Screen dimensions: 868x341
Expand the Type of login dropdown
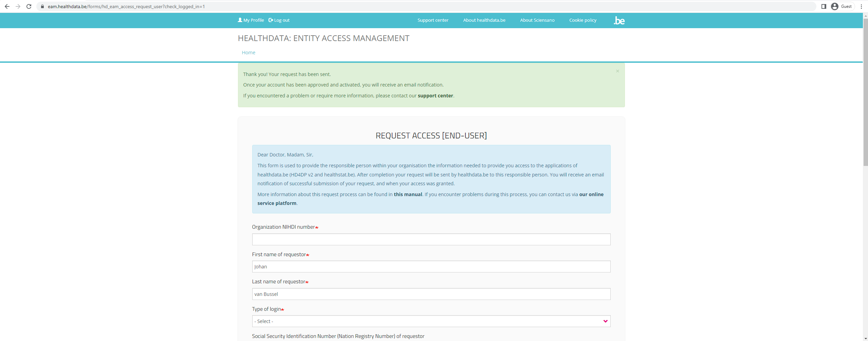[x=431, y=321]
